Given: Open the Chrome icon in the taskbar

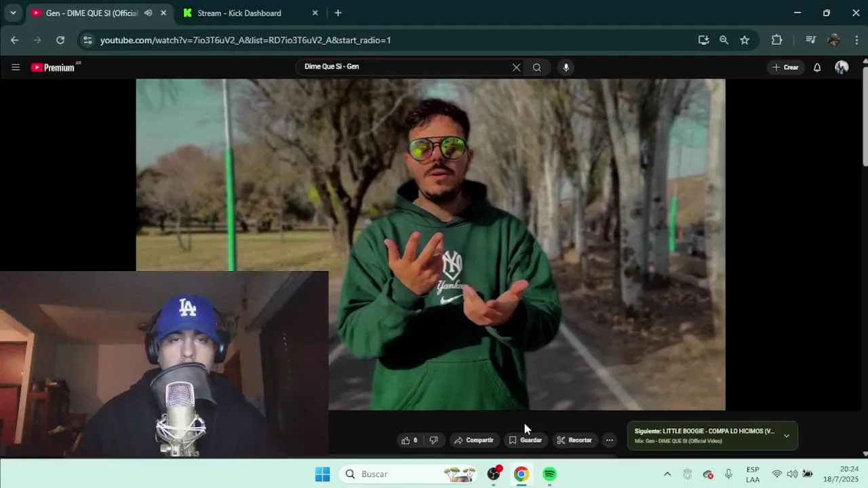Looking at the screenshot, I should coord(521,474).
